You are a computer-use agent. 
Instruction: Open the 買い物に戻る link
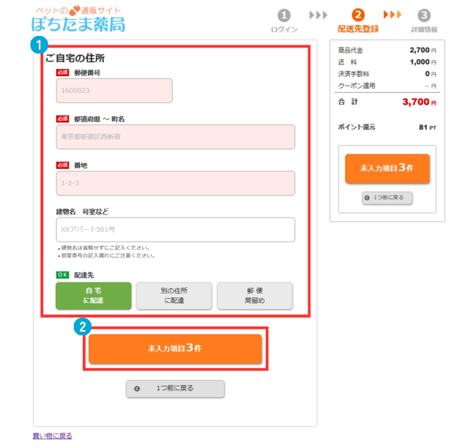(x=53, y=436)
